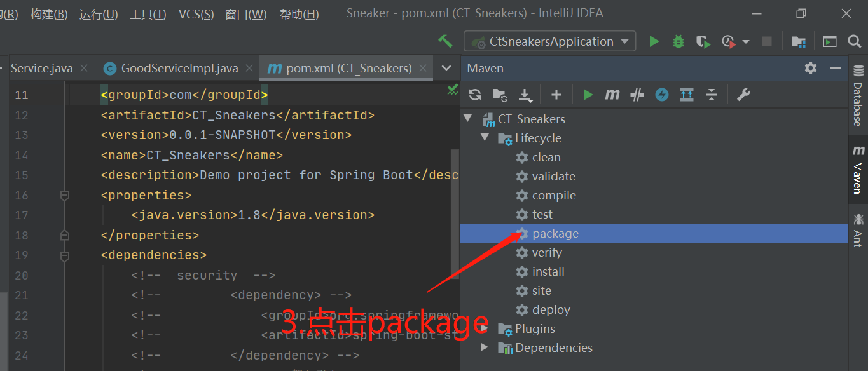Click the Run Anything icon in the main toolbar
The height and width of the screenshot is (371, 868).
830,41
